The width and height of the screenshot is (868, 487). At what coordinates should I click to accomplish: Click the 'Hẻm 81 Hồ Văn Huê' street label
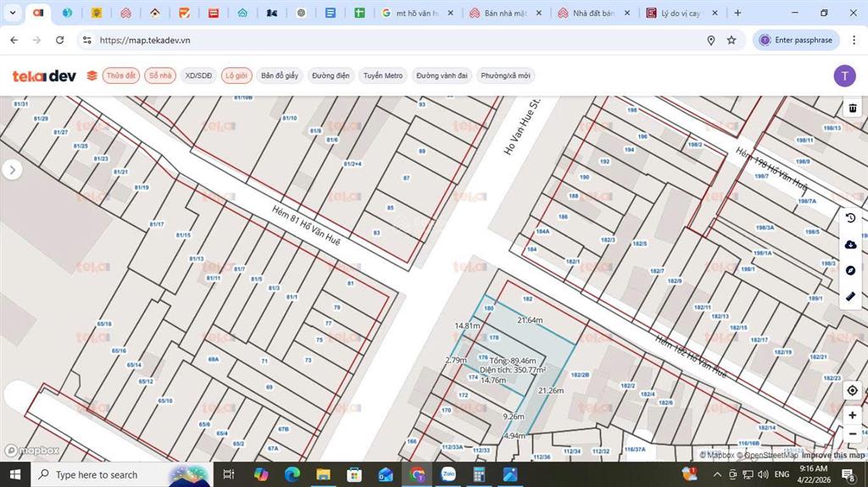pyautogui.click(x=306, y=225)
